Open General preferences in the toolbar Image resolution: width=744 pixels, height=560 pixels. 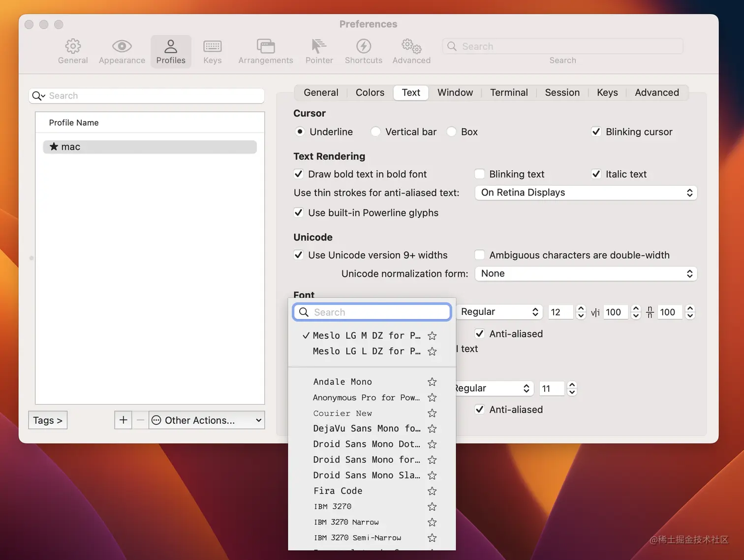(x=73, y=51)
